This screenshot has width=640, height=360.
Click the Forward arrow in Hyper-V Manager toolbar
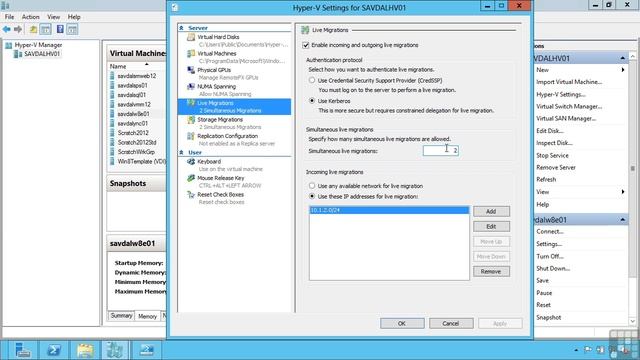click(18, 29)
